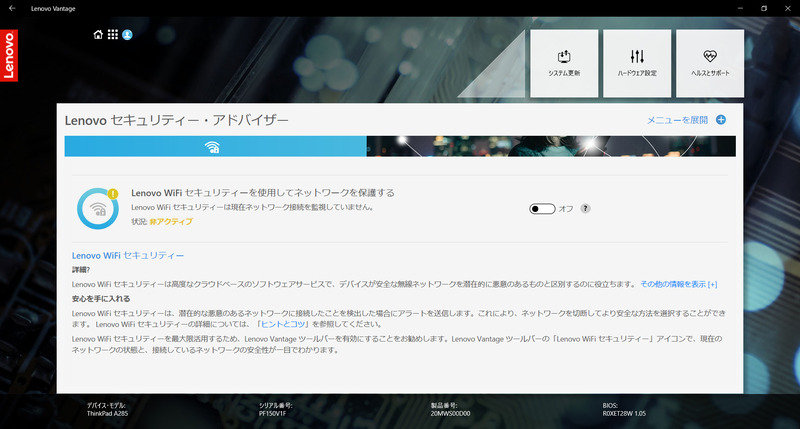Click the serial number PF150V1F
Screen dimensions: 800x429
[272, 414]
